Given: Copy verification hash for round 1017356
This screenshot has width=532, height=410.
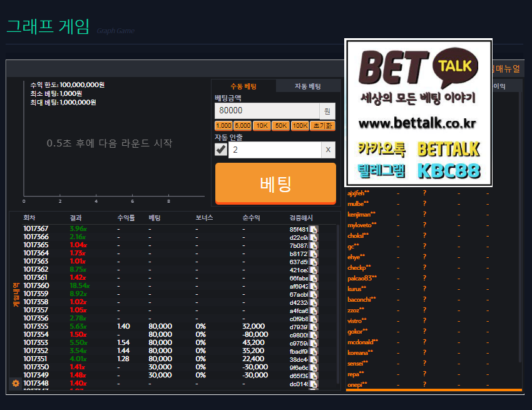Looking at the screenshot, I should [x=314, y=319].
